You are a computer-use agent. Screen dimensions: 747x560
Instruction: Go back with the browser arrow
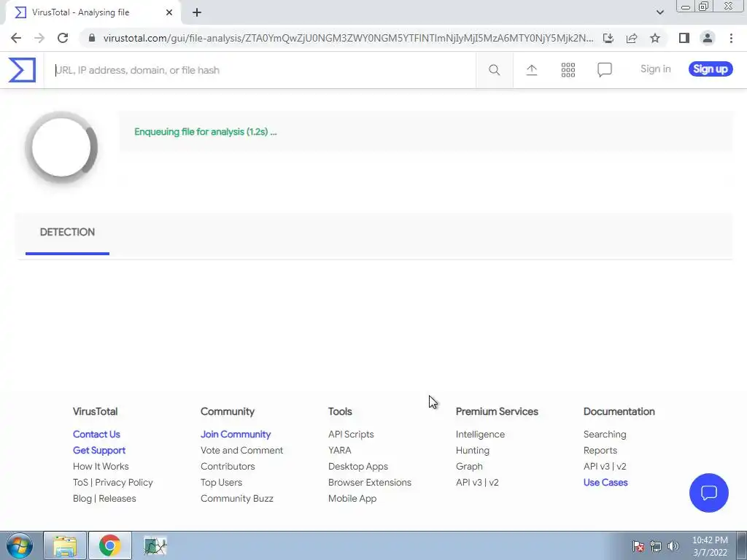(16, 38)
